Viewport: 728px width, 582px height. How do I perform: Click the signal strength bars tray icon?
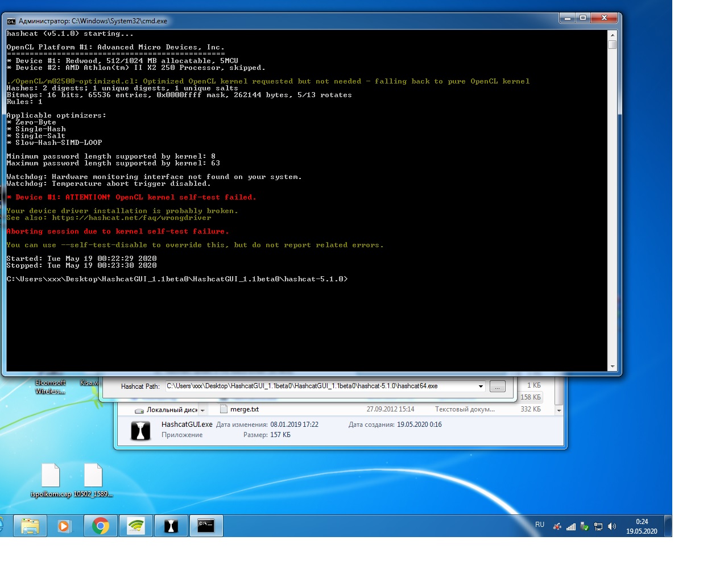[x=570, y=526]
